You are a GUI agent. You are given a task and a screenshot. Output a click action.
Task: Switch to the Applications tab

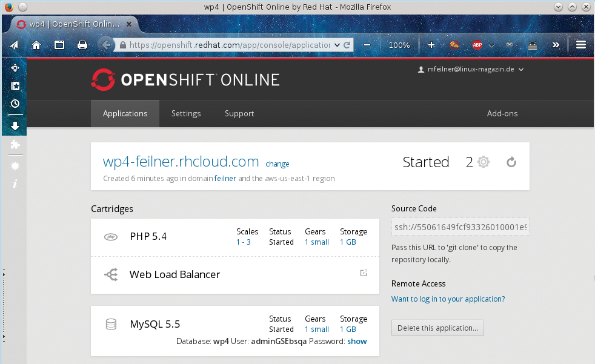pos(125,113)
